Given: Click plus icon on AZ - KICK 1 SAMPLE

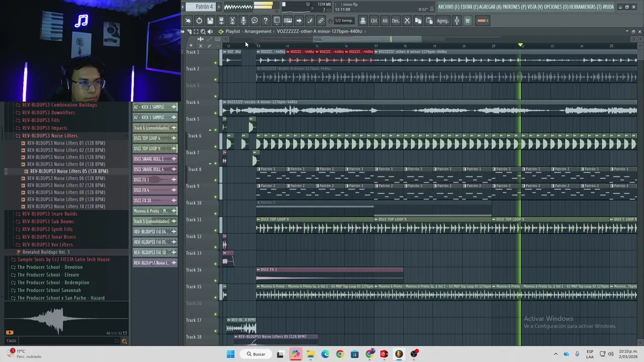Looking at the screenshot, I should click(174, 107).
